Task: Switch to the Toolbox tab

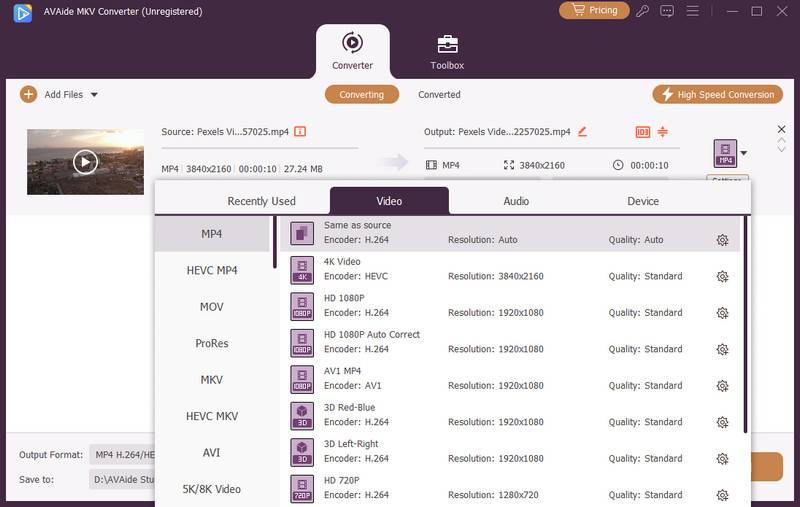Action: click(x=447, y=52)
